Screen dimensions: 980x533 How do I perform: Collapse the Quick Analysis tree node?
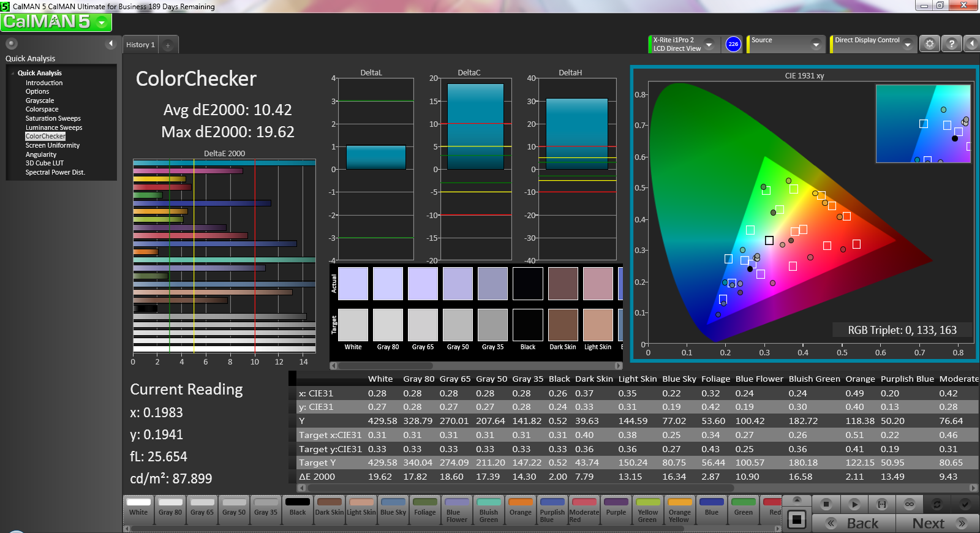[13, 73]
